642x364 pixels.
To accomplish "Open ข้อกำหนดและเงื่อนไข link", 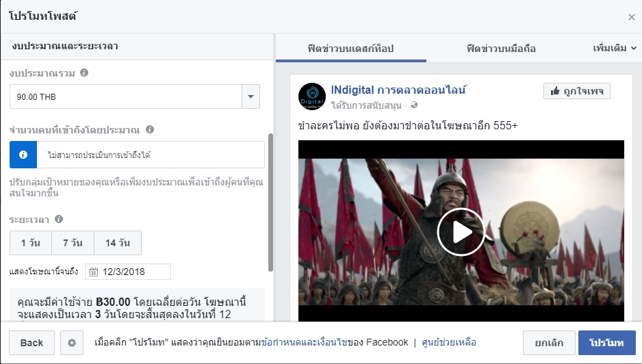I will point(304,342).
